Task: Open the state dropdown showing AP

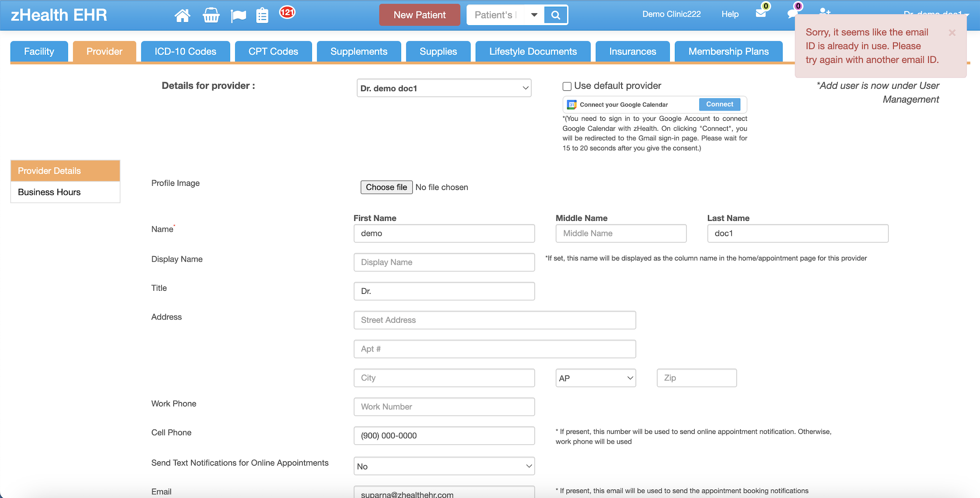Action: [x=596, y=378]
